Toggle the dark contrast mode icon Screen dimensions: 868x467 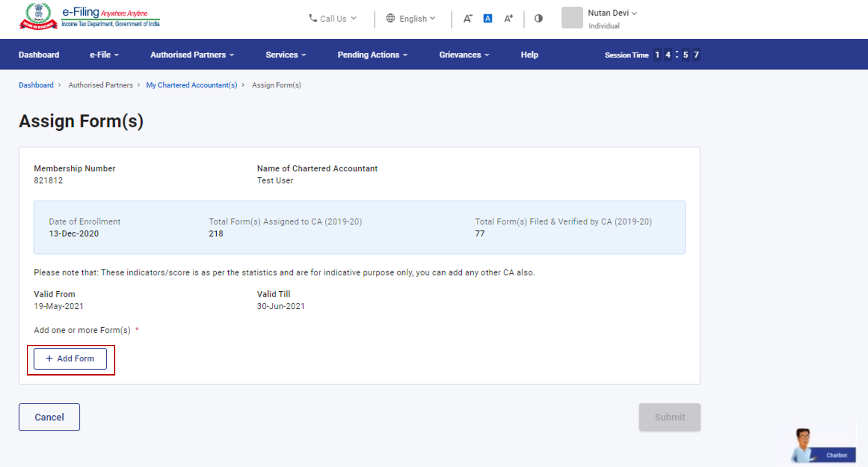(x=538, y=18)
